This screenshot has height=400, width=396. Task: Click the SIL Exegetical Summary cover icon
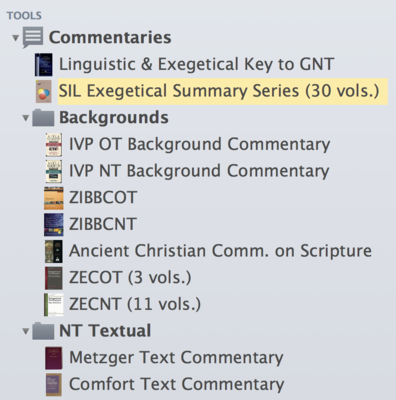43,91
